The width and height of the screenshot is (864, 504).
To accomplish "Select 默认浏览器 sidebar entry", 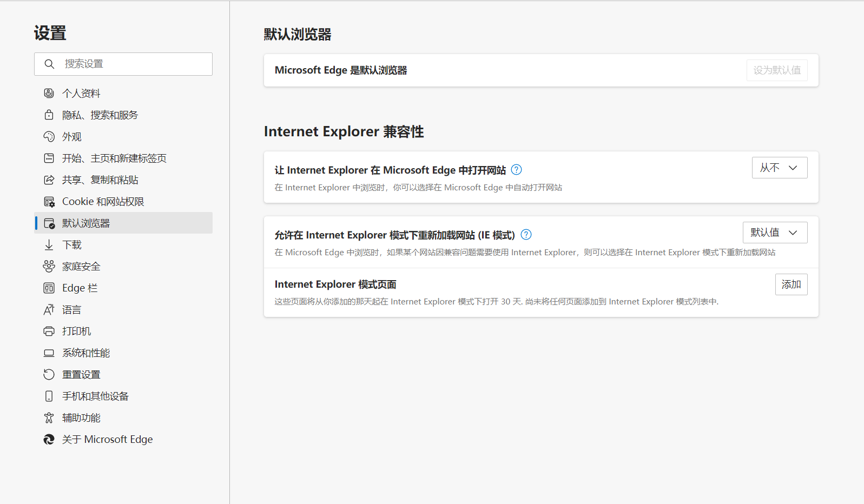I will point(123,223).
